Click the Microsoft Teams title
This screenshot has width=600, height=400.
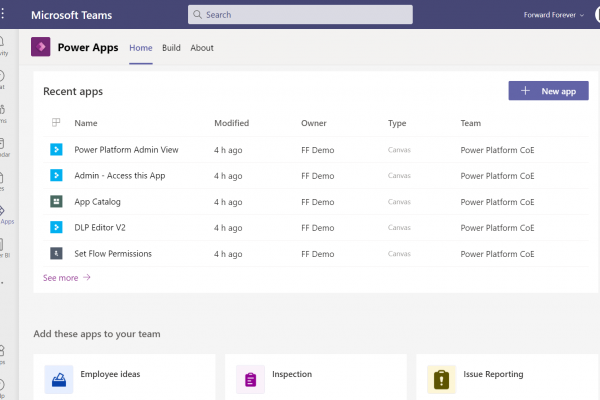pyautogui.click(x=72, y=15)
